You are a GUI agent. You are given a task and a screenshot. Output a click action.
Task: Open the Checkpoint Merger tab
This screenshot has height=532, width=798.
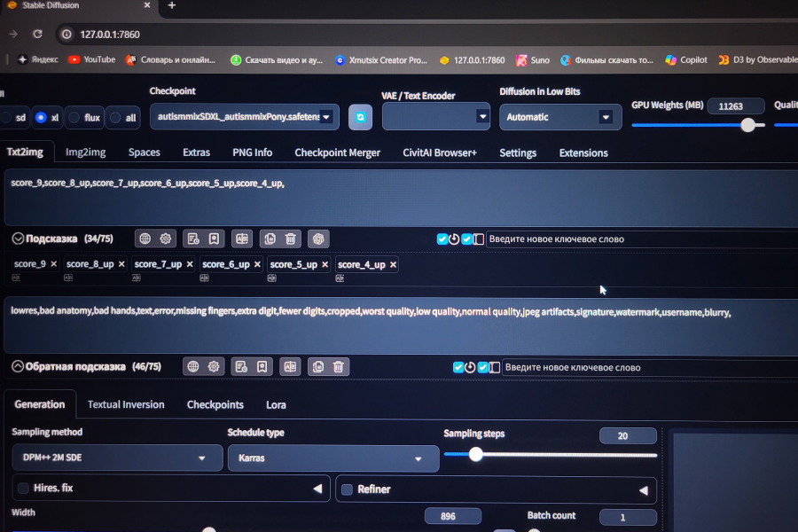[x=338, y=153]
